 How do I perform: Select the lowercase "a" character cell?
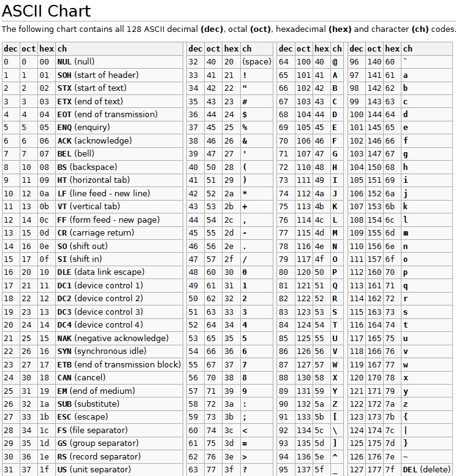click(427, 75)
